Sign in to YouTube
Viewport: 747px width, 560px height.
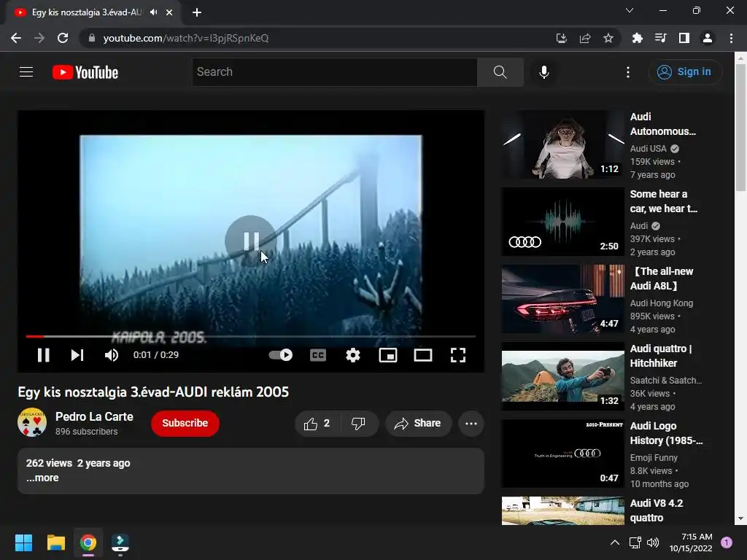(x=685, y=72)
